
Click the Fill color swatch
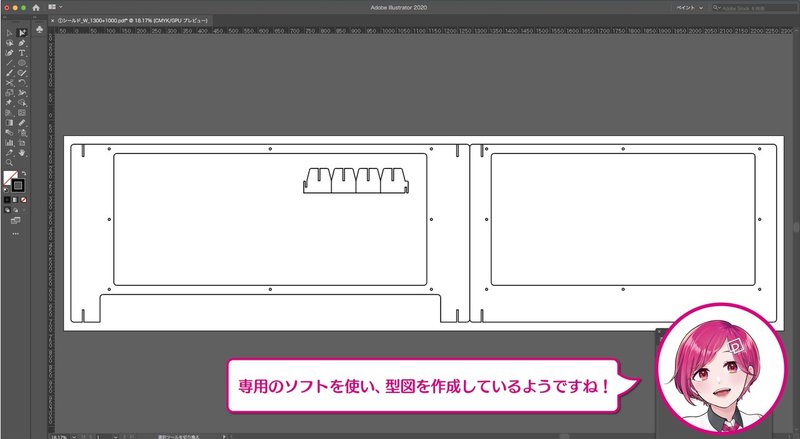[x=10, y=177]
